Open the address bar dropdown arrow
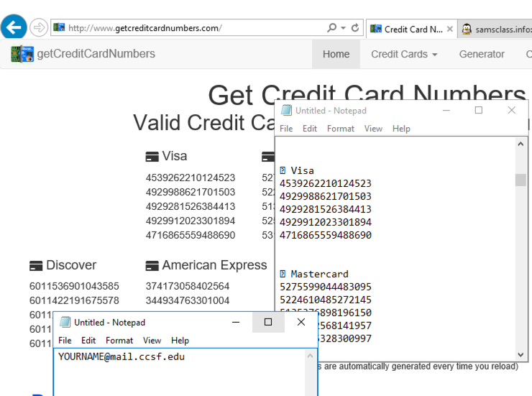The image size is (532, 396). pyautogui.click(x=344, y=28)
